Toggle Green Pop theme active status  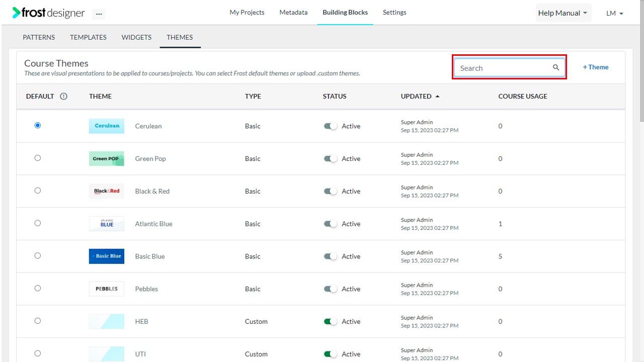pos(331,158)
